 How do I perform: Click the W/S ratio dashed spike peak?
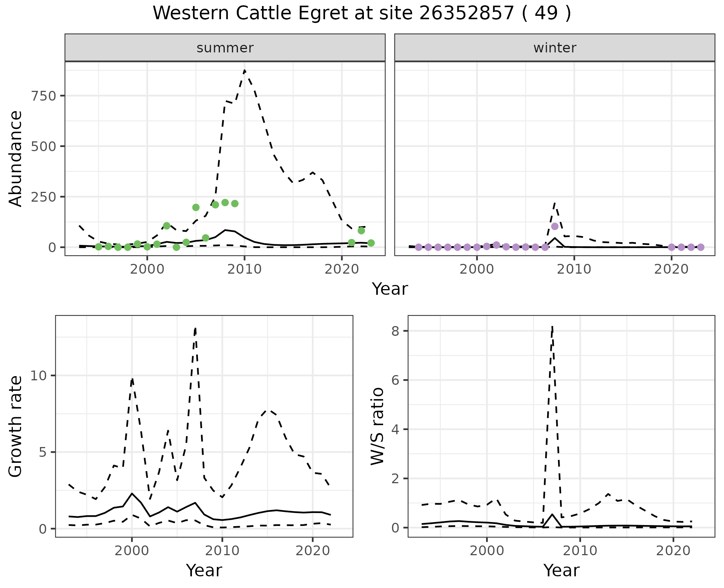pyautogui.click(x=552, y=327)
